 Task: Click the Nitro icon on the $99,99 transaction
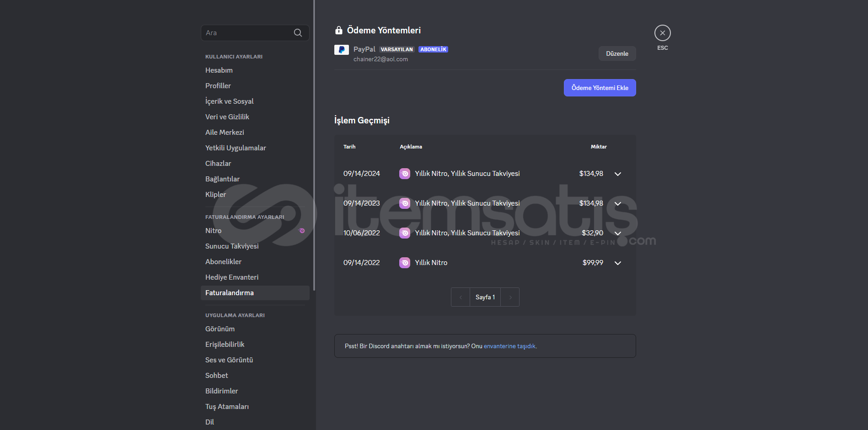click(x=405, y=263)
